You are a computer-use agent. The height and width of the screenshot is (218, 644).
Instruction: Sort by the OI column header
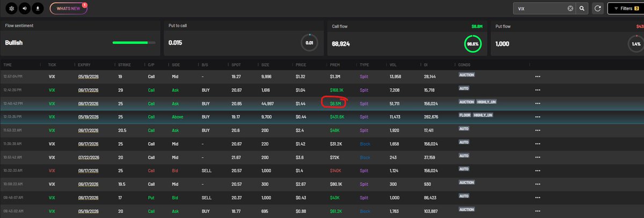426,65
